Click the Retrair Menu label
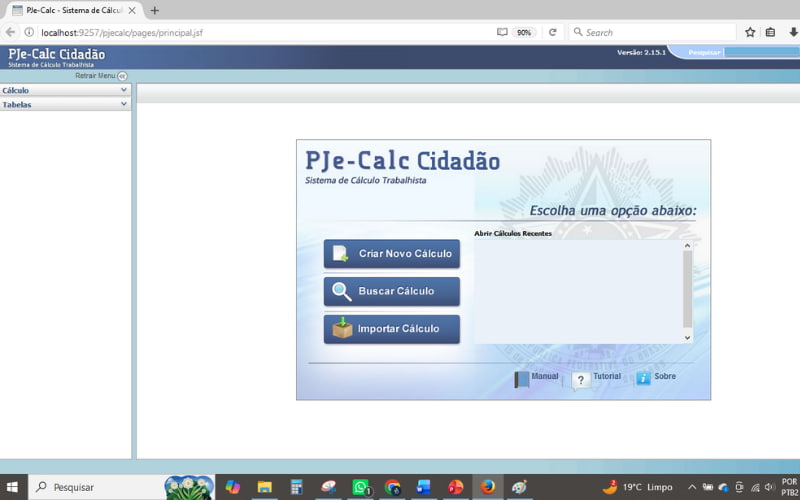800x500 pixels. coord(95,76)
